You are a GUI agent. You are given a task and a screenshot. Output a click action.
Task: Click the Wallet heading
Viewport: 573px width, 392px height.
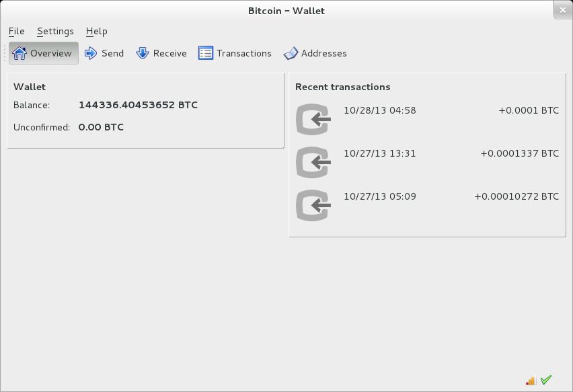coord(30,87)
